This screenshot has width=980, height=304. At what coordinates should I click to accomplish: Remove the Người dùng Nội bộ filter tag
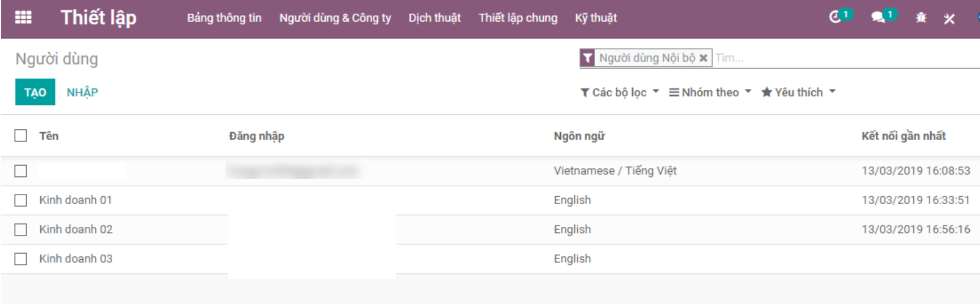(x=703, y=58)
